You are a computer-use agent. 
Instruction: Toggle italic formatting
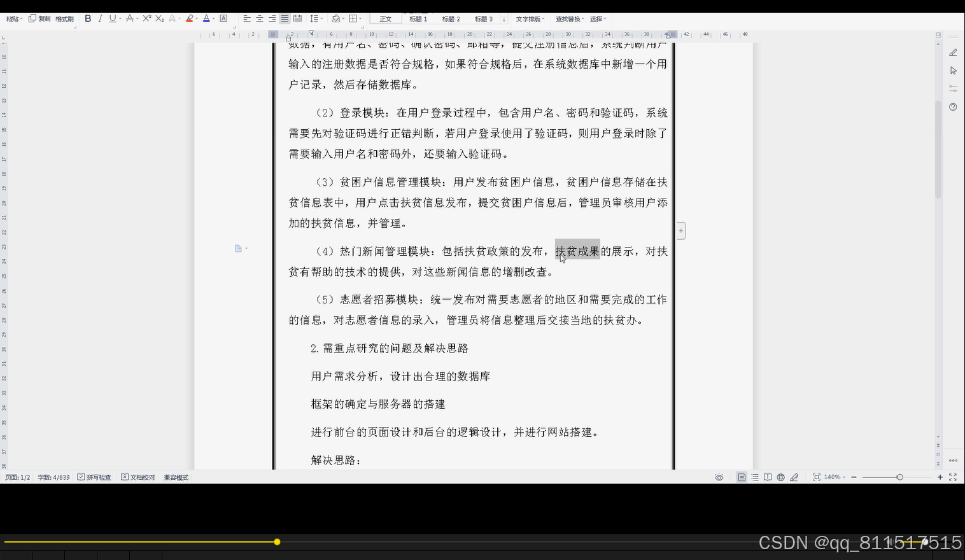tap(101, 18)
